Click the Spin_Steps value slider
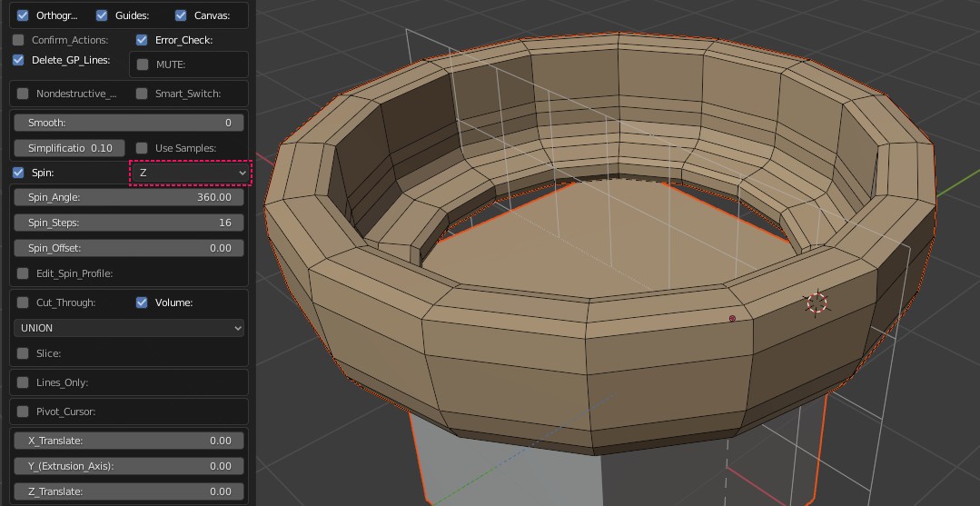Screen dimensions: 980x506 tap(129, 223)
